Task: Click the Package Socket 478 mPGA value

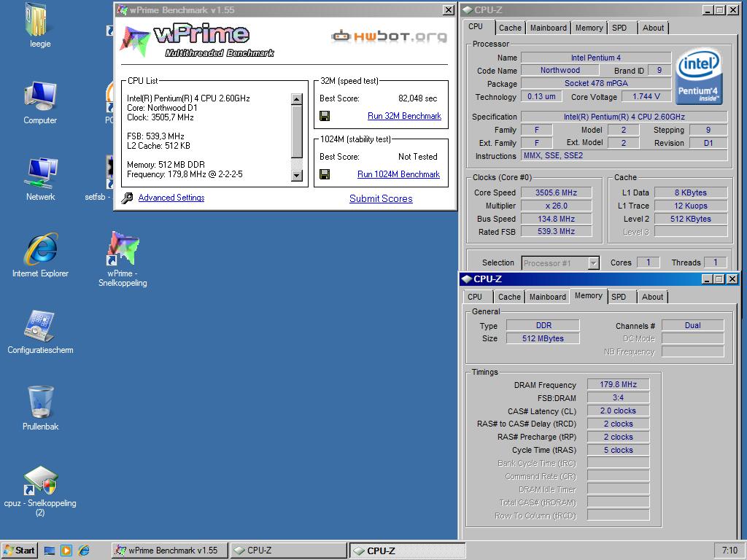Action: 596,83
